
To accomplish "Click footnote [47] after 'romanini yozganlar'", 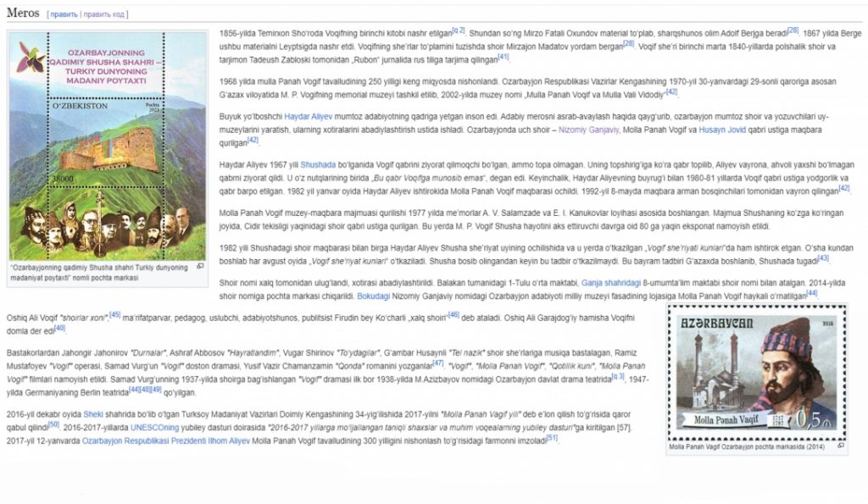I will pyautogui.click(x=438, y=363).
